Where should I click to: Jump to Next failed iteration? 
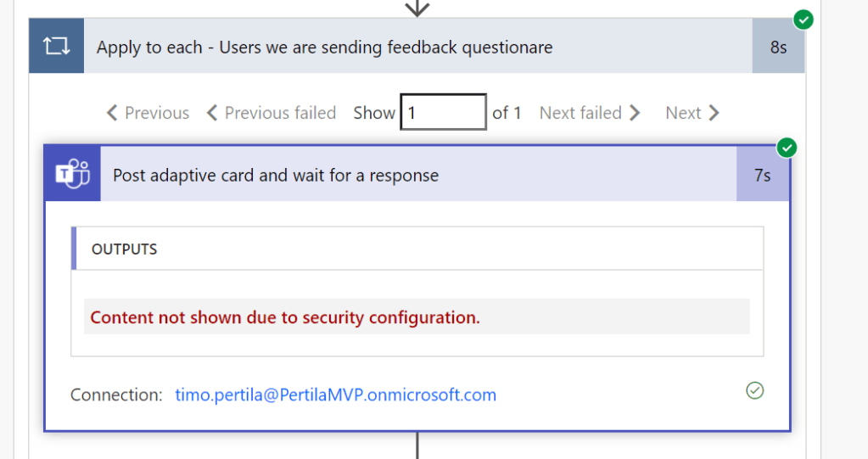click(x=580, y=113)
